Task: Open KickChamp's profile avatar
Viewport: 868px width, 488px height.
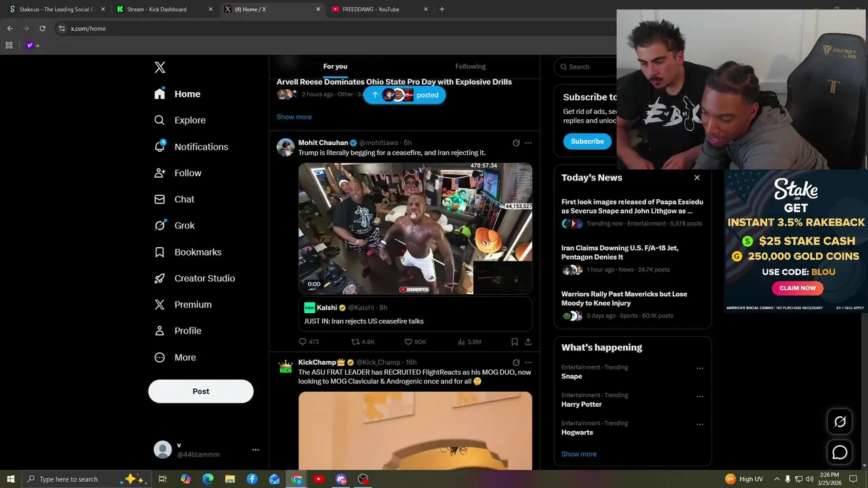Action: (285, 367)
